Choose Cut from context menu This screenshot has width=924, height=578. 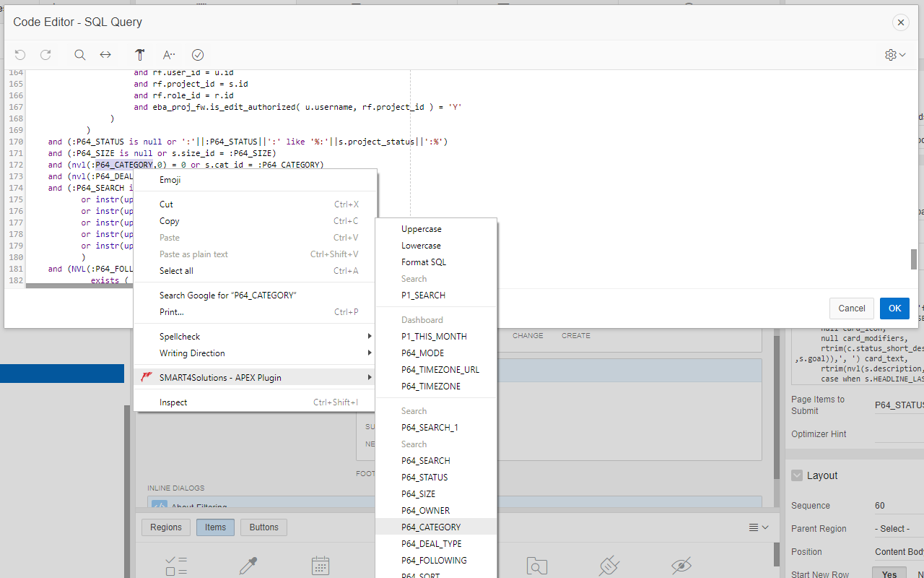254,204
